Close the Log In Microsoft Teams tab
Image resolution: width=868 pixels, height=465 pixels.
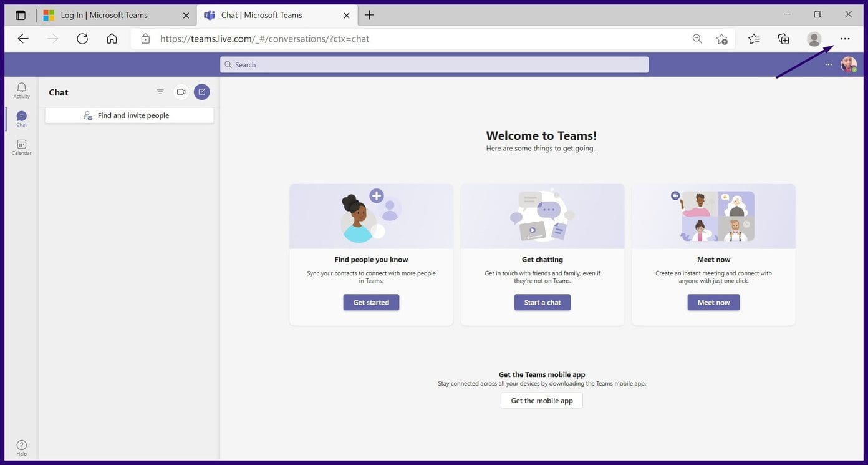click(x=186, y=16)
